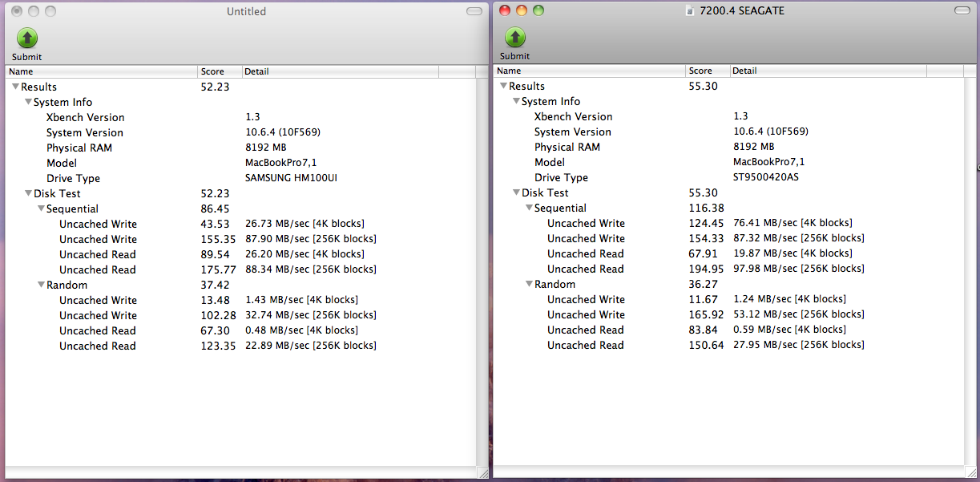Select Results score 52.23 at top

(215, 87)
